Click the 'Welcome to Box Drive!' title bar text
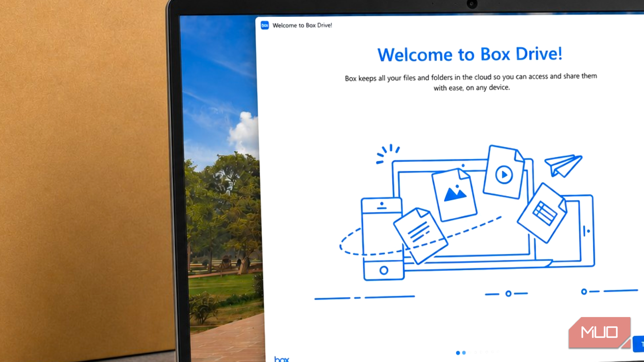 coord(302,25)
